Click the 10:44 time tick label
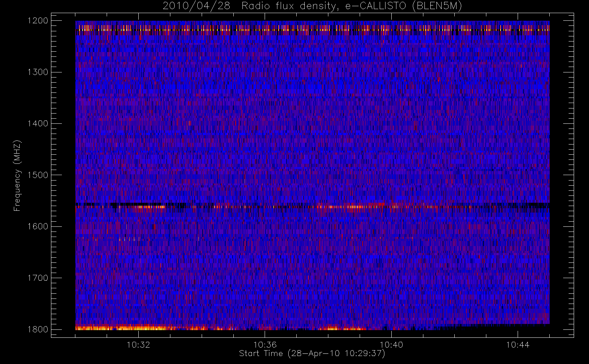Viewport: 589px width, 364px height. point(518,345)
